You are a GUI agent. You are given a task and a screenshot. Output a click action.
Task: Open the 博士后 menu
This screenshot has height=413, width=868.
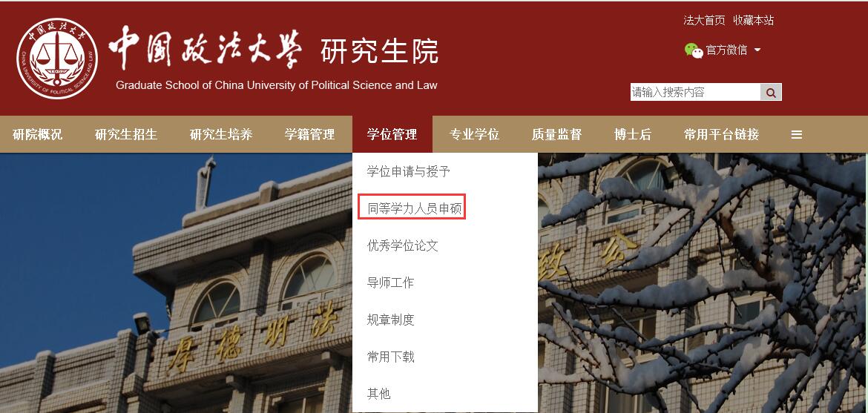point(632,135)
